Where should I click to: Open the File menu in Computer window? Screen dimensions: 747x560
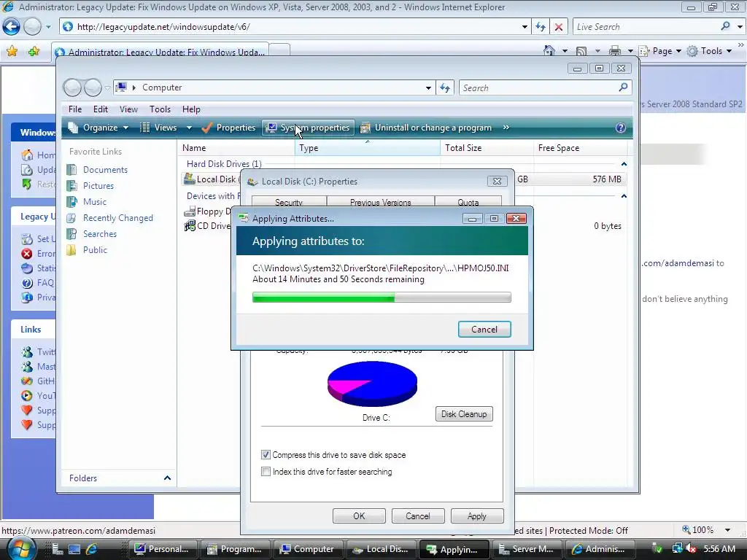point(75,109)
